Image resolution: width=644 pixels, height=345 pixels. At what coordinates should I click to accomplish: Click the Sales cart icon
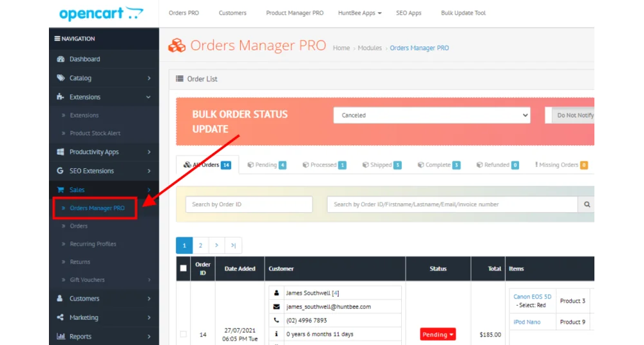(x=61, y=190)
